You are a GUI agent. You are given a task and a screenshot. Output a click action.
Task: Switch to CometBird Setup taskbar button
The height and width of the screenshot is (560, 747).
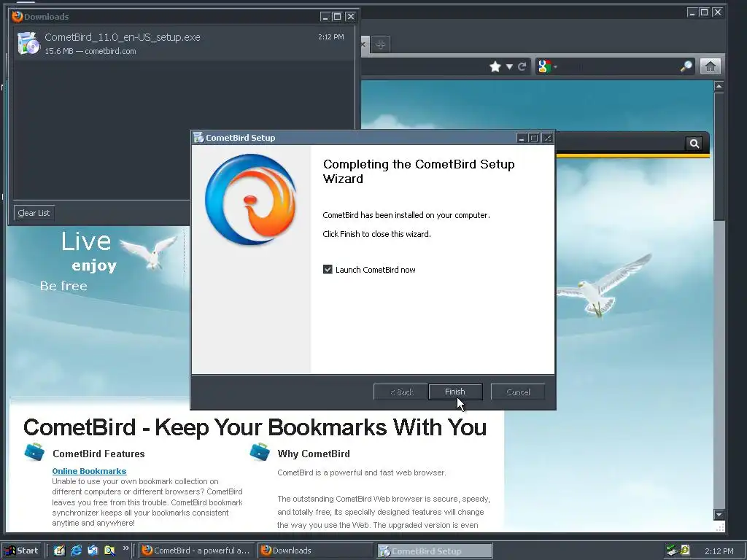pos(435,551)
